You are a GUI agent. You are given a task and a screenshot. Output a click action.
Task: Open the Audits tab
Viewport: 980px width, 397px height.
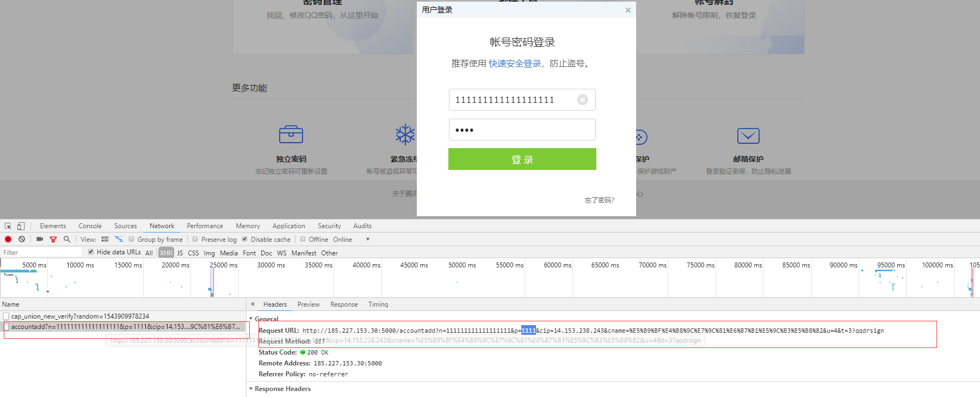pyautogui.click(x=362, y=226)
